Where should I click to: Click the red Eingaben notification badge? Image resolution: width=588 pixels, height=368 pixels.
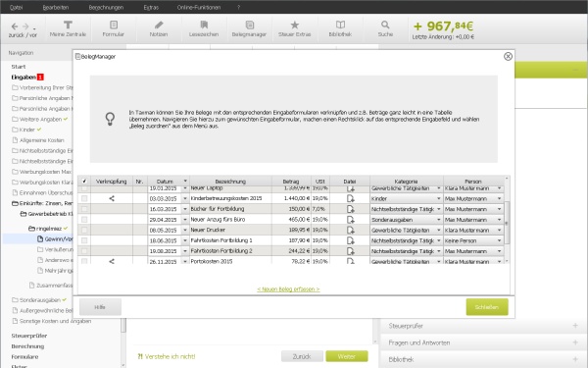40,77
